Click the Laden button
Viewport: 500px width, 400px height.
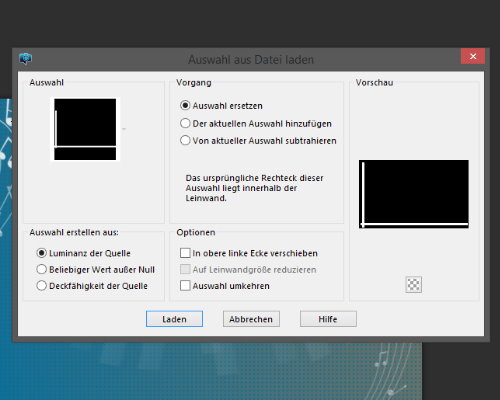(174, 319)
